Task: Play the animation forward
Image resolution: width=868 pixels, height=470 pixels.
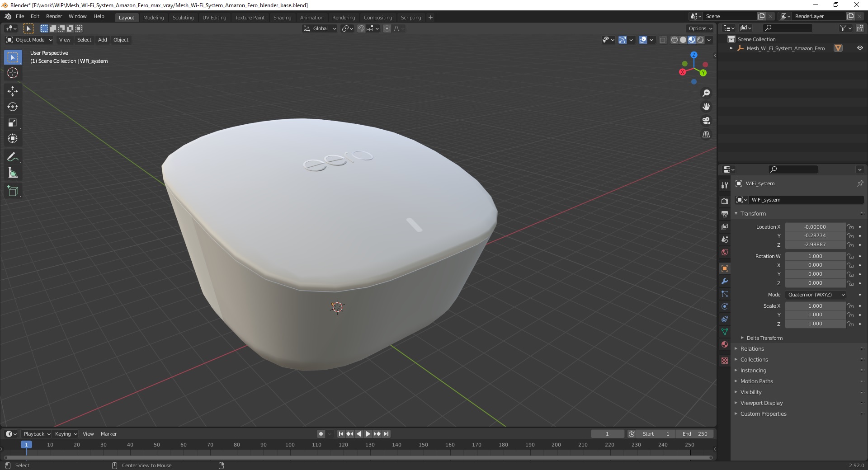Action: pyautogui.click(x=368, y=434)
